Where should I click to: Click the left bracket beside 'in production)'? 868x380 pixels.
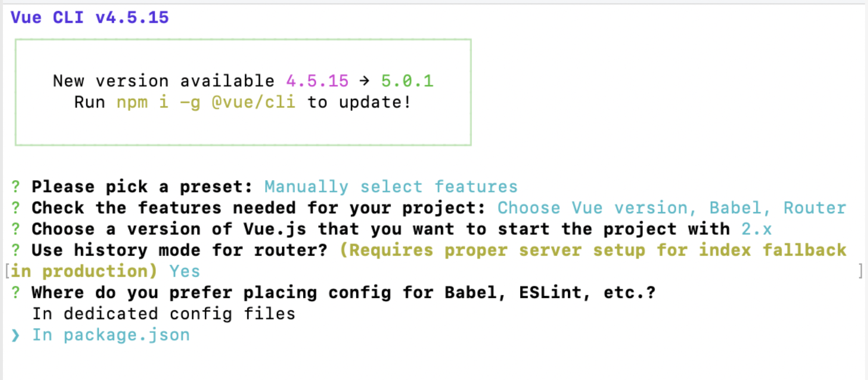click(x=6, y=271)
